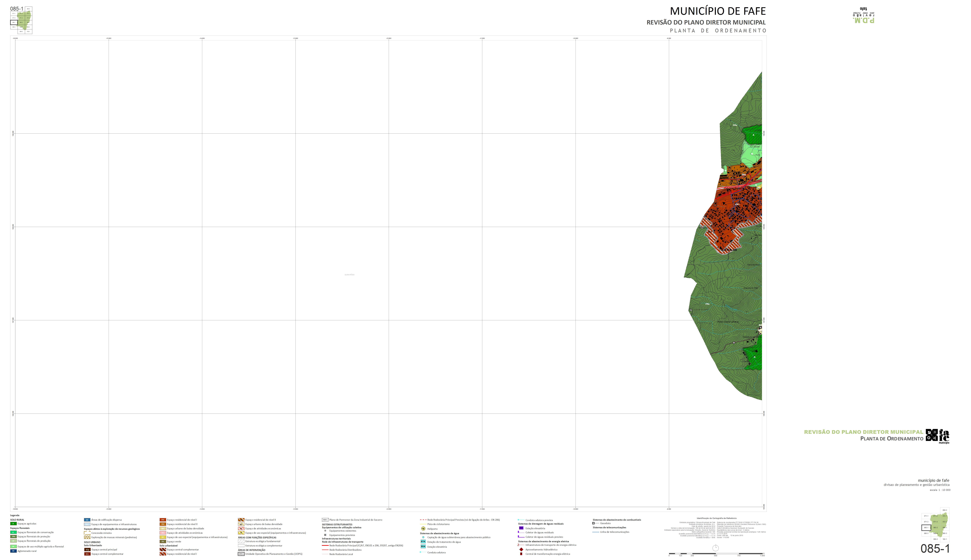This screenshot has width=971, height=560.
Task: Click the Heliporto symbol in the legend
Action: pyautogui.click(x=423, y=529)
